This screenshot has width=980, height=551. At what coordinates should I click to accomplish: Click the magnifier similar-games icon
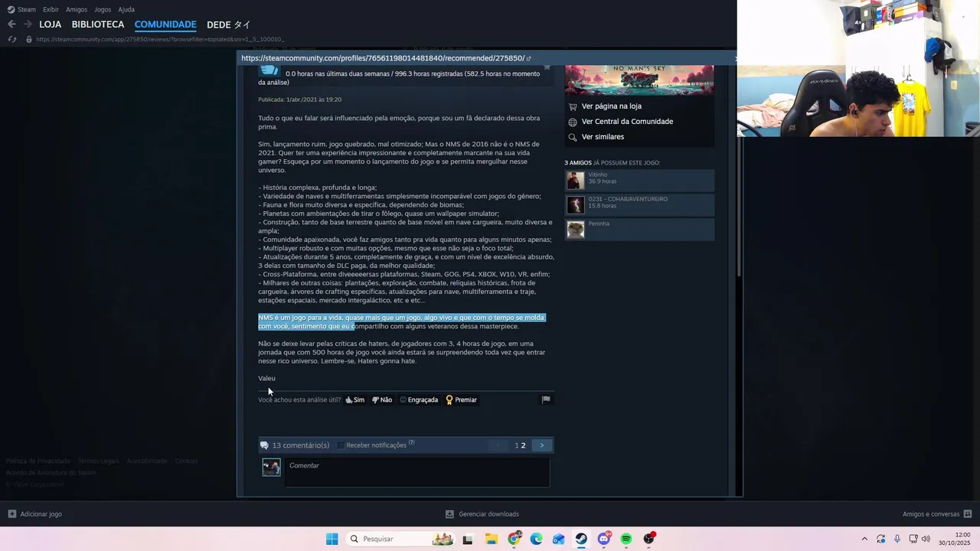573,137
